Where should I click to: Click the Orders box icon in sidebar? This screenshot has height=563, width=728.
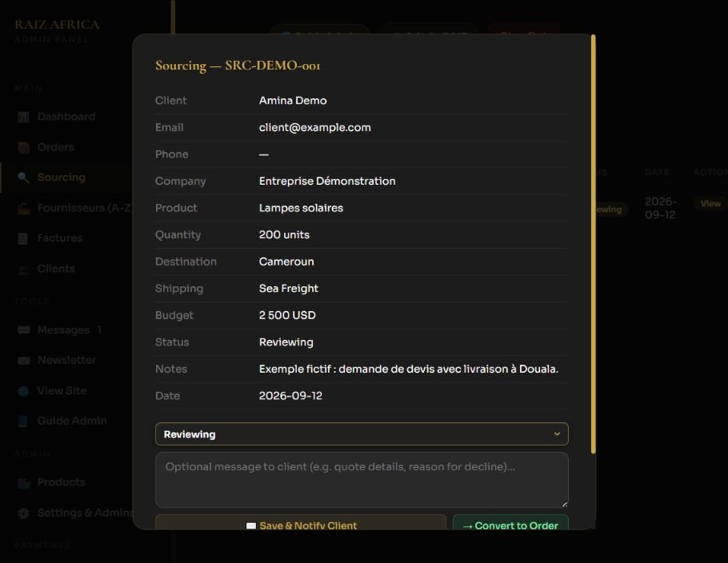pyautogui.click(x=23, y=148)
